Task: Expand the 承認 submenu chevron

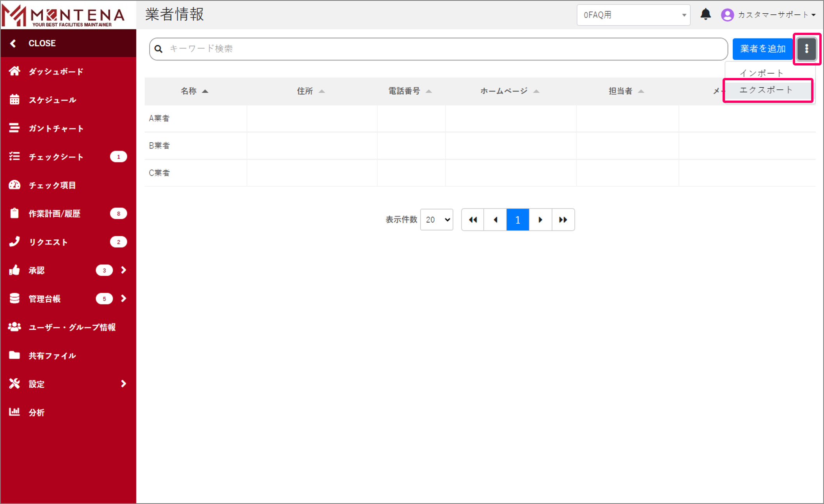Action: 124,270
